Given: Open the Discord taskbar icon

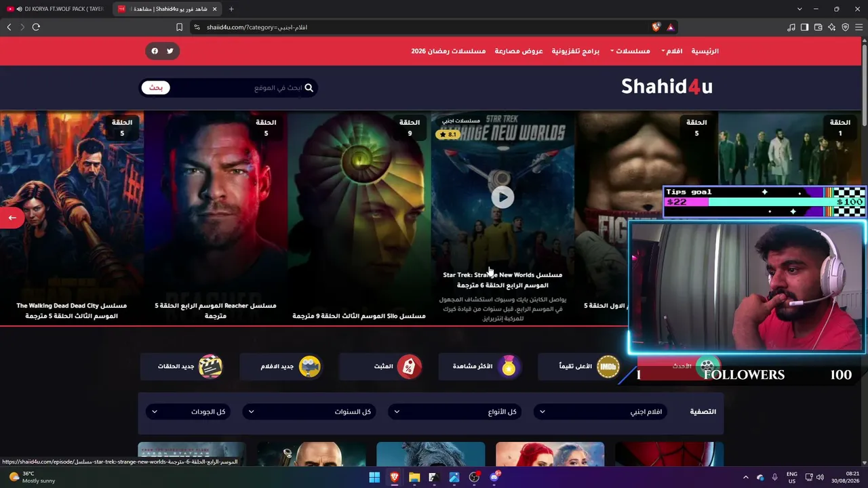Looking at the screenshot, I should (x=494, y=477).
